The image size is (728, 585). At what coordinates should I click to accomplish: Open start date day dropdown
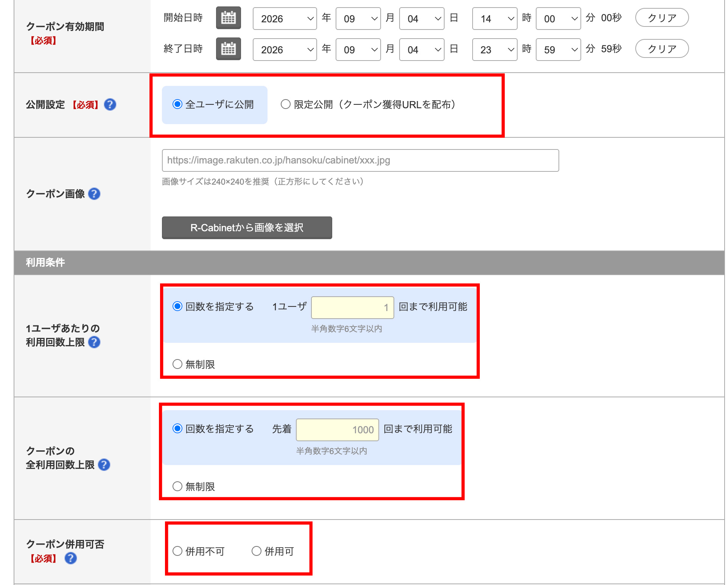coord(422,19)
